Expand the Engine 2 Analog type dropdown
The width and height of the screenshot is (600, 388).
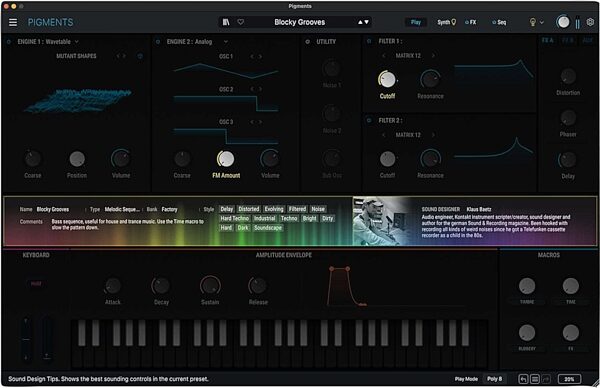pos(226,42)
